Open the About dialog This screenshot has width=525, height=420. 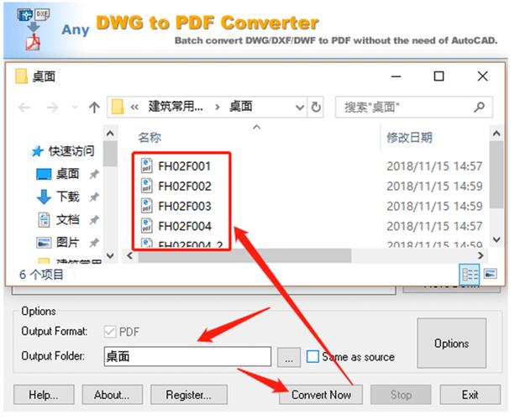click(x=113, y=395)
